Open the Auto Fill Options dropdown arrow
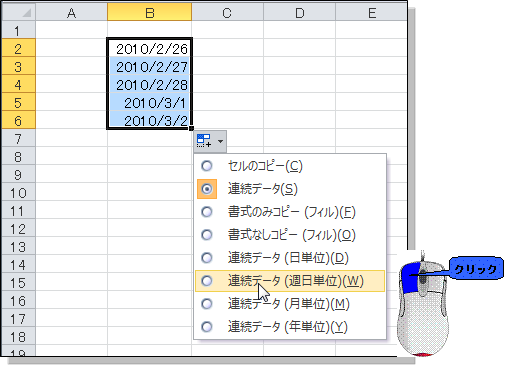Image resolution: width=506 pixels, height=365 pixels. (220, 141)
